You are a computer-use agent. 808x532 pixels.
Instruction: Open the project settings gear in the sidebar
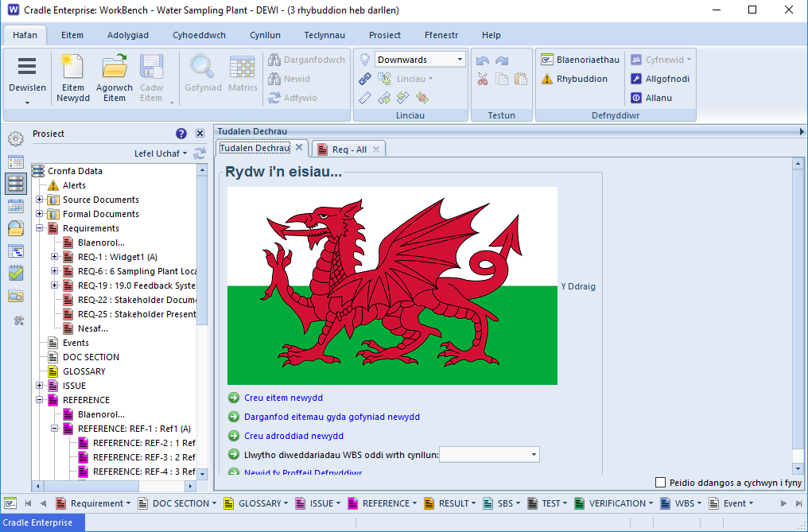[x=16, y=138]
